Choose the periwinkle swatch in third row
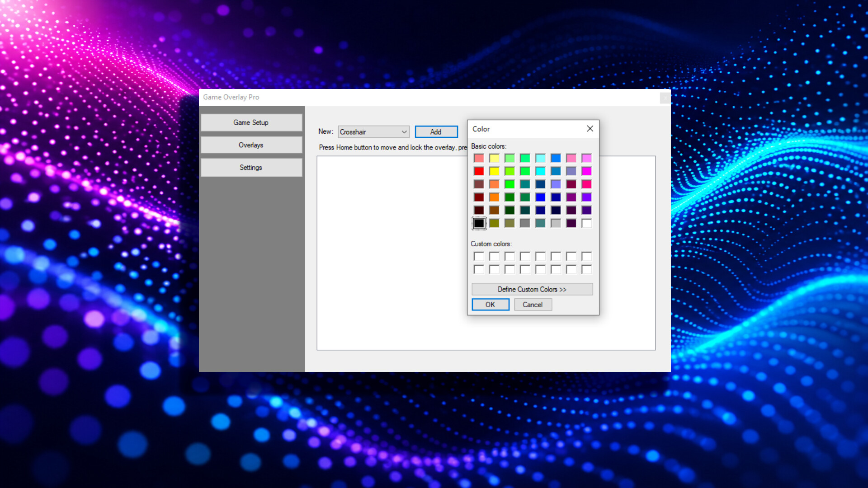This screenshot has width=868, height=488. (556, 184)
